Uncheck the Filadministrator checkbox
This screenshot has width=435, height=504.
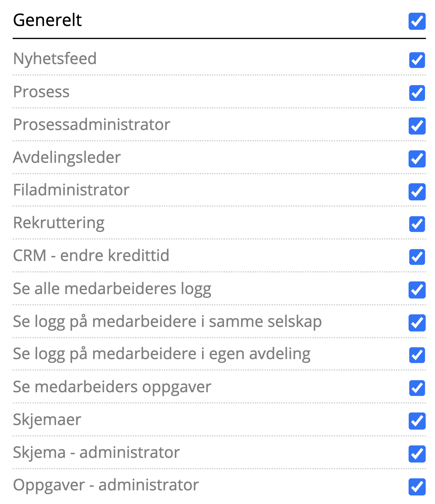tap(417, 192)
